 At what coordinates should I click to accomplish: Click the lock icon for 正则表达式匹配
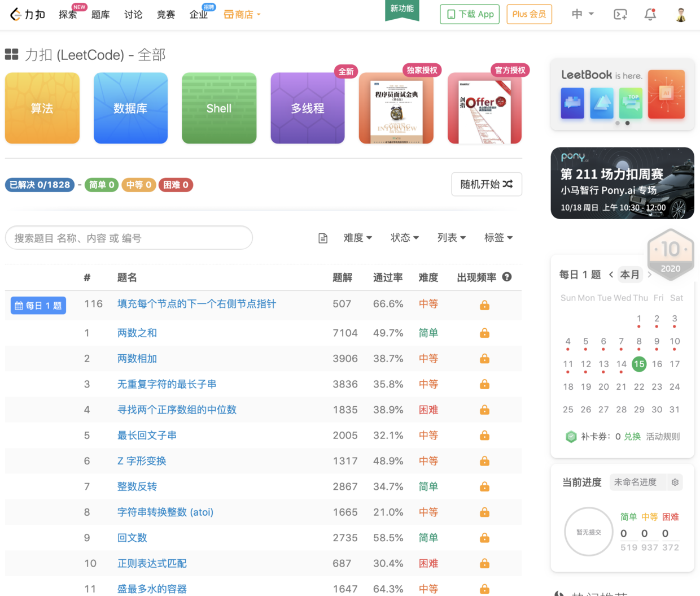click(484, 563)
